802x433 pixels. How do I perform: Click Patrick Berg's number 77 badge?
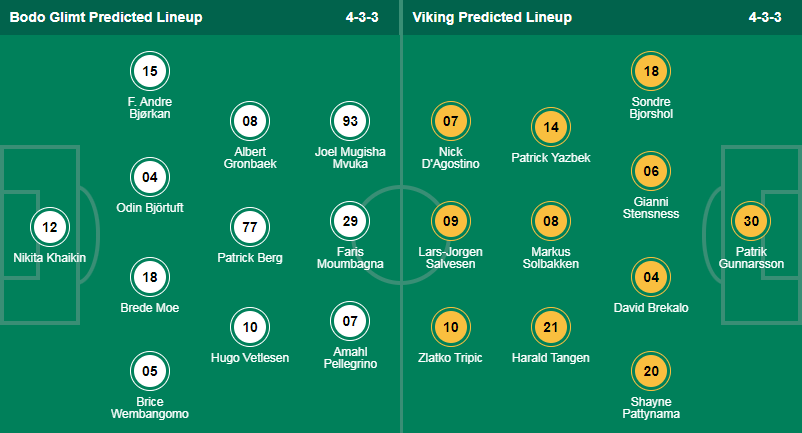point(250,227)
